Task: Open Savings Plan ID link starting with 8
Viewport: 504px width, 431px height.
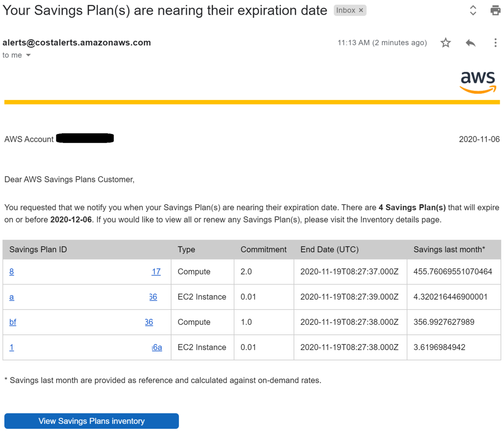Action: 11,272
